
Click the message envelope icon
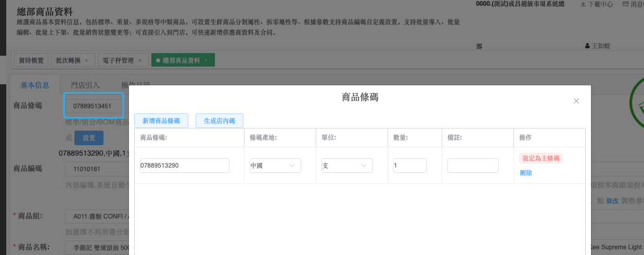[x=626, y=4]
